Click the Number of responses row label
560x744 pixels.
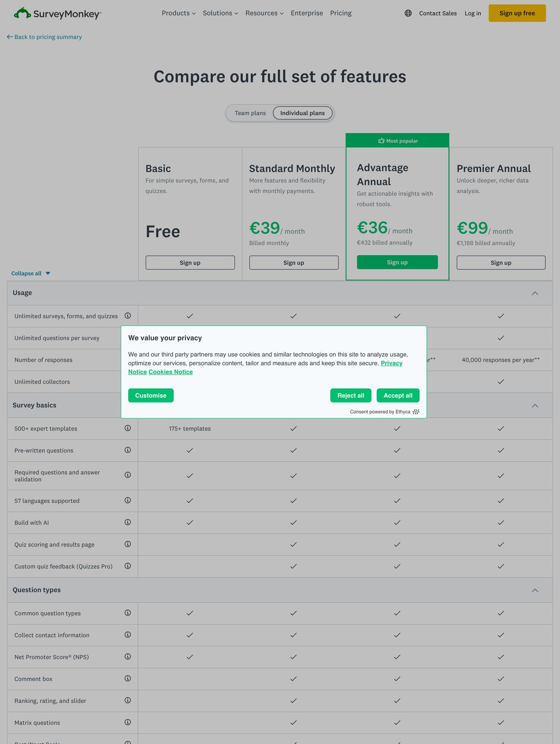point(43,360)
